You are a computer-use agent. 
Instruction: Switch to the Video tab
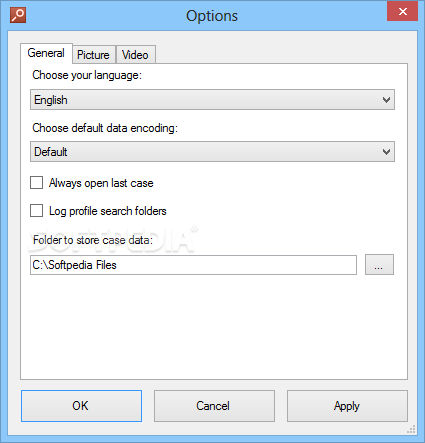pyautogui.click(x=135, y=55)
